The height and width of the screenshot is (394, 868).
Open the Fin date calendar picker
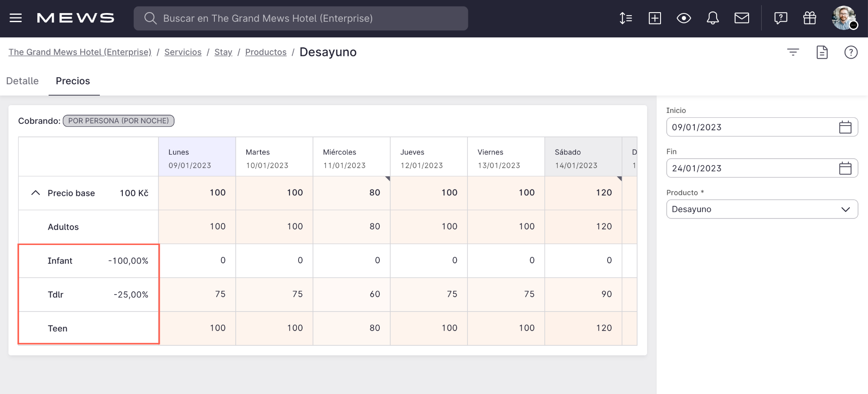[x=845, y=169]
